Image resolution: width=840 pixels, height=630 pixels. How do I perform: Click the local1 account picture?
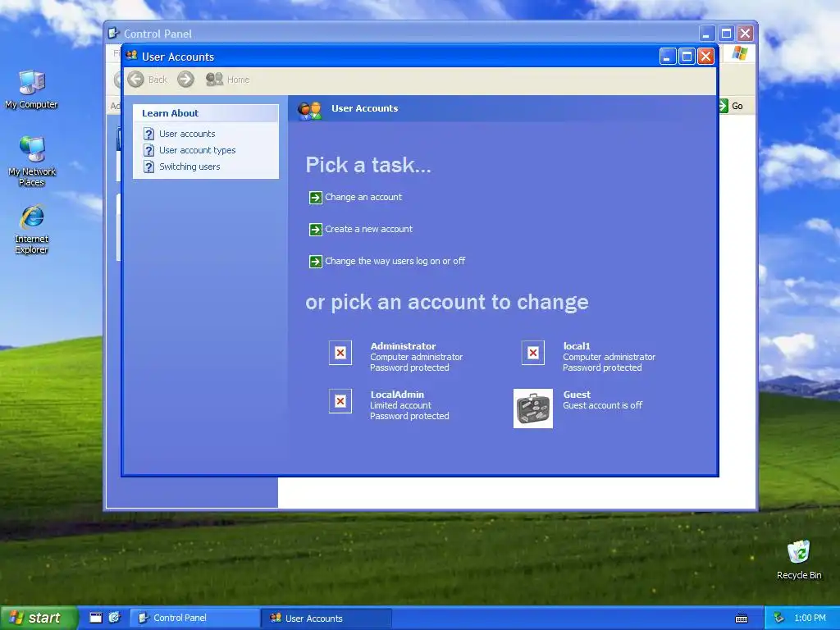click(533, 353)
